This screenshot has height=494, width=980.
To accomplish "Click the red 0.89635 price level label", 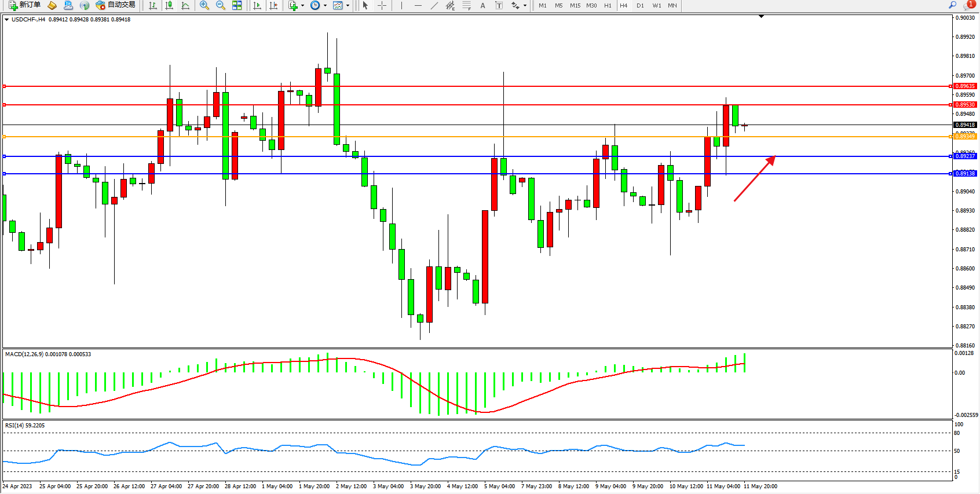I will tap(965, 86).
